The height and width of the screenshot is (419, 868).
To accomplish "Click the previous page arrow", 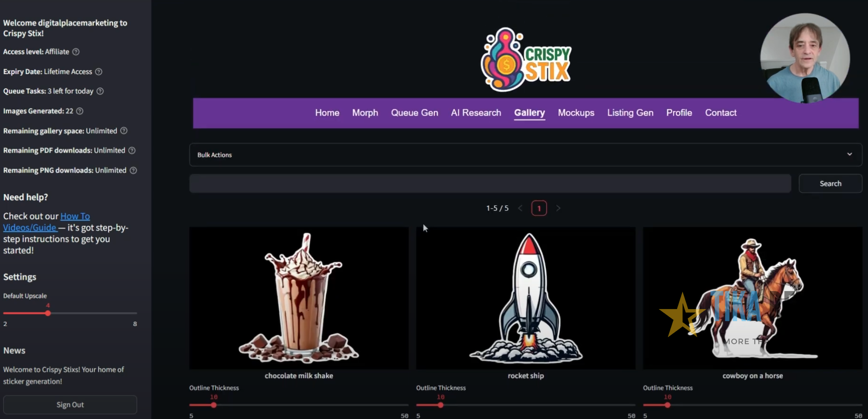I will (519, 208).
